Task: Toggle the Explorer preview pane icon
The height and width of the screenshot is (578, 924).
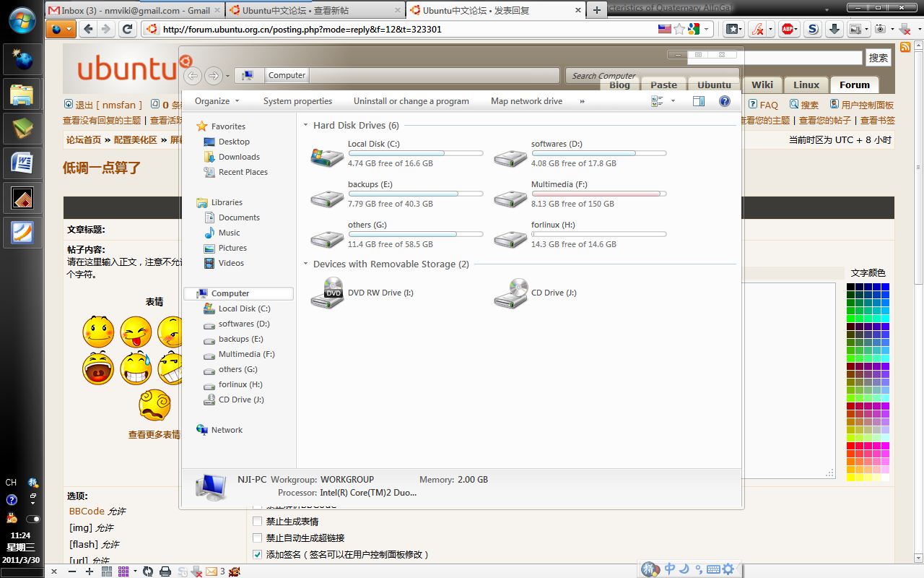Action: 699,101
